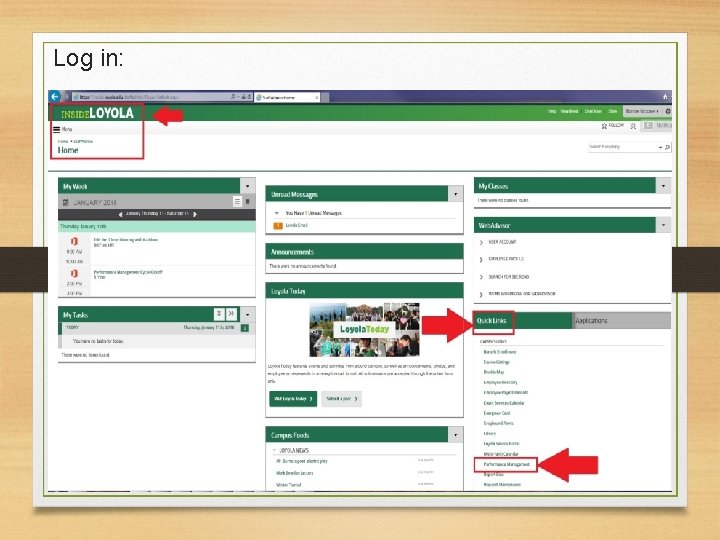
Task: Click the Notifications button near Follow
Action: (658, 125)
